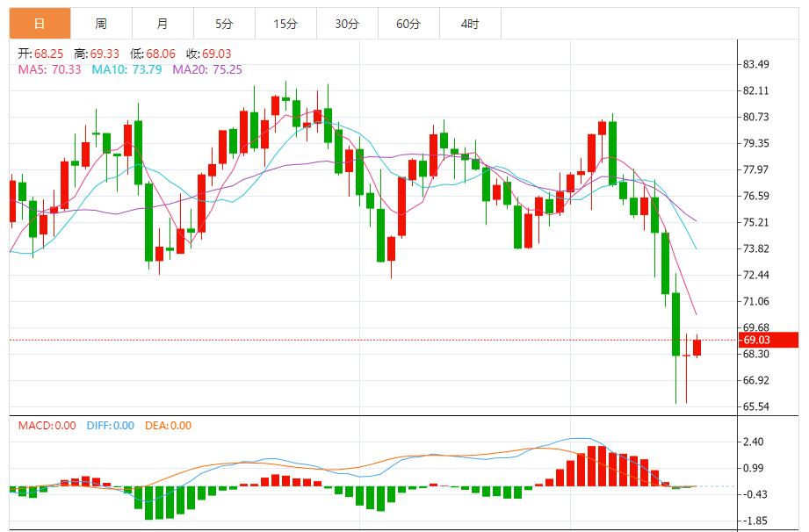This screenshot has width=809, height=532.
Task: Click the 高: 69.33 high price value
Action: point(97,54)
